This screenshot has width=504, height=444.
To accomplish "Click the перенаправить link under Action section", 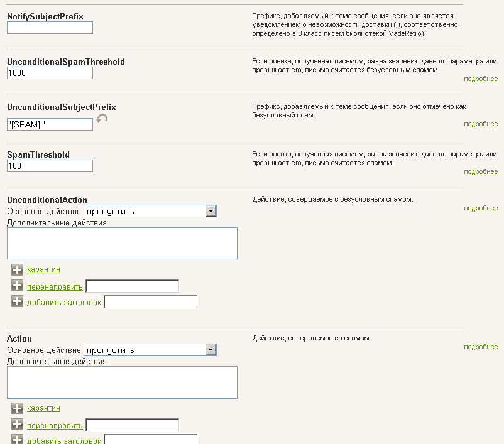I will tap(55, 425).
